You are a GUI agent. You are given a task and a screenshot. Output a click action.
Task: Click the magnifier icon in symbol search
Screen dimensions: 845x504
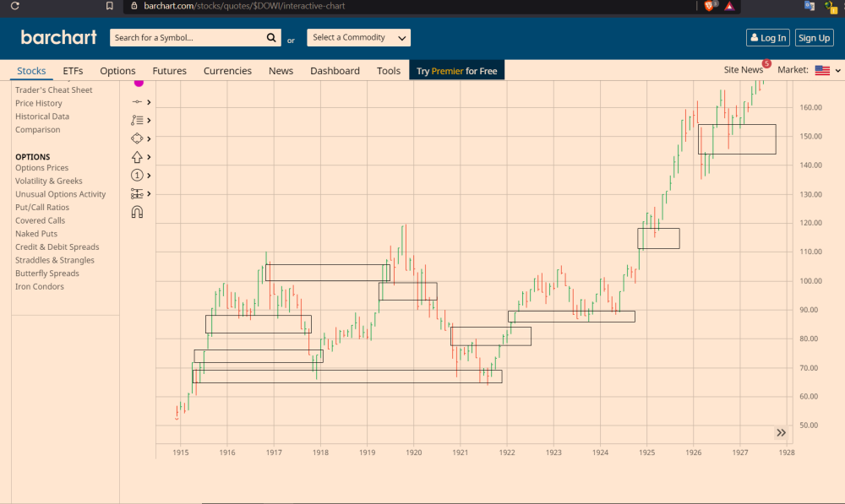(x=271, y=38)
